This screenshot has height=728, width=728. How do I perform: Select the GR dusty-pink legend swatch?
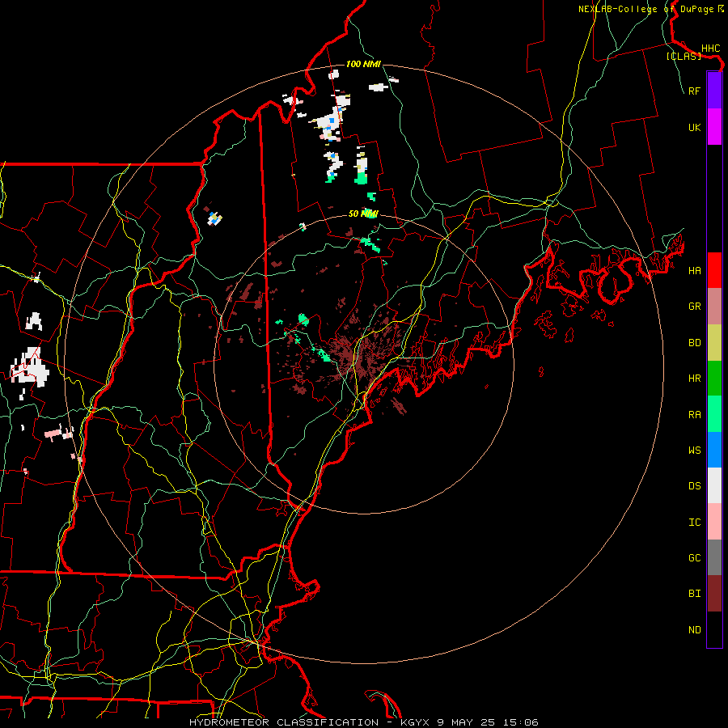[x=714, y=307]
